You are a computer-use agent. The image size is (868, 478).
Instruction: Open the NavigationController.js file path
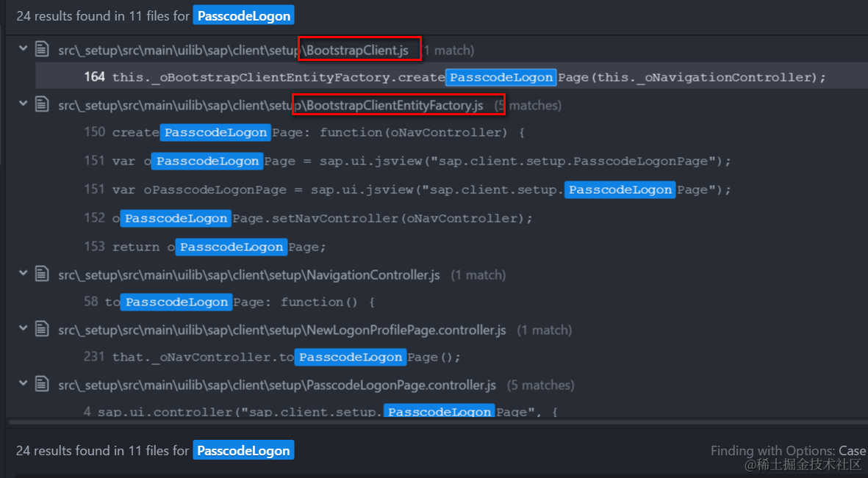pos(249,275)
